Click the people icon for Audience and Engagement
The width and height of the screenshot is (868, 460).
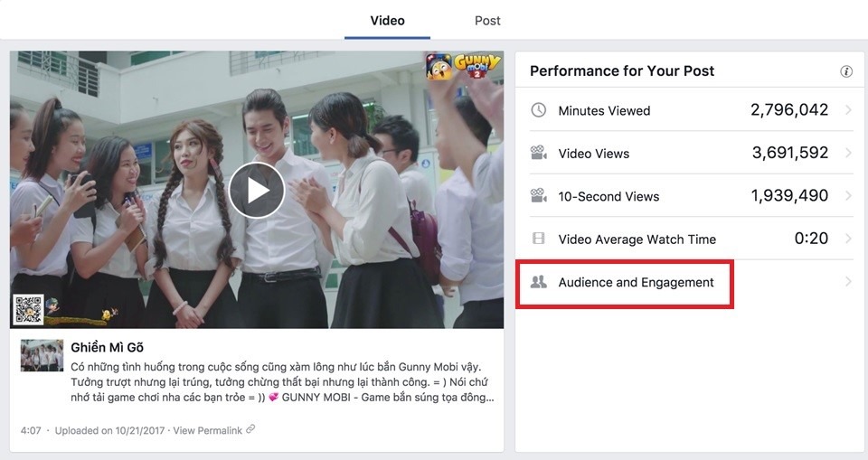[539, 282]
